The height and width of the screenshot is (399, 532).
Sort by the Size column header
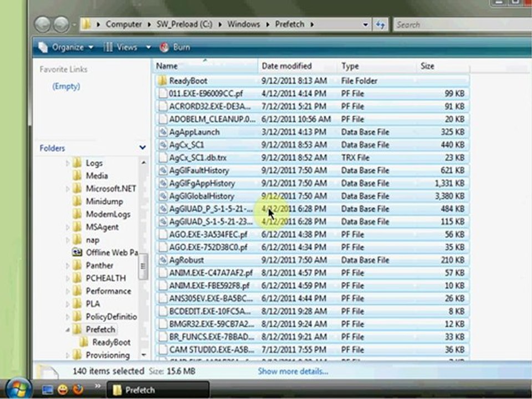click(443, 66)
